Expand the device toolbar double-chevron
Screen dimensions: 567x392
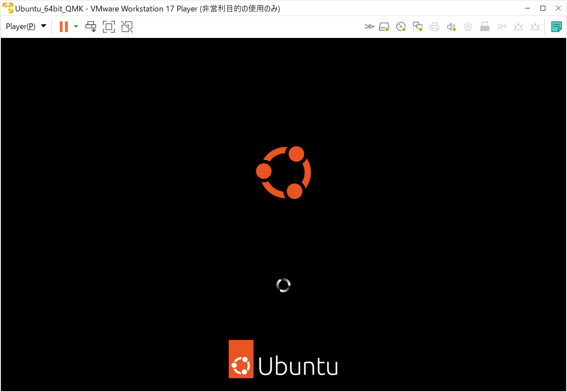pyautogui.click(x=369, y=26)
